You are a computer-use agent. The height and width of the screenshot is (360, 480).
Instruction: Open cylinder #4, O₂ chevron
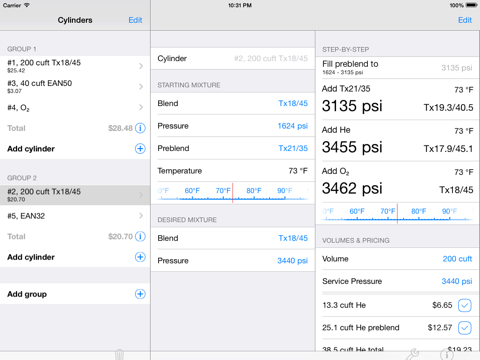click(x=141, y=107)
